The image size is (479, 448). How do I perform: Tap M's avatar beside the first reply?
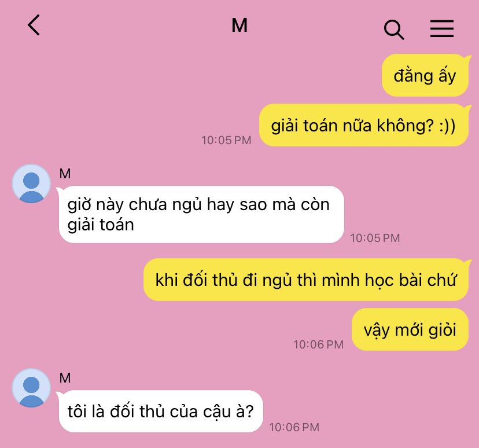[31, 183]
